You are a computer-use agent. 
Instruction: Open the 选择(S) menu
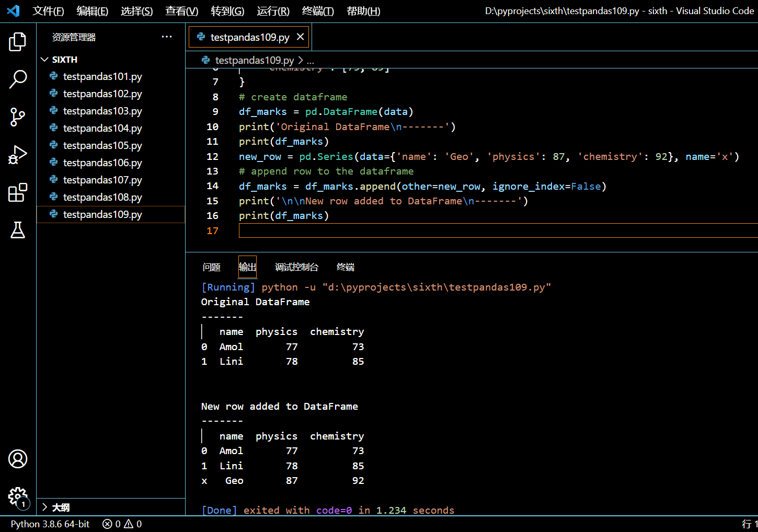(137, 11)
